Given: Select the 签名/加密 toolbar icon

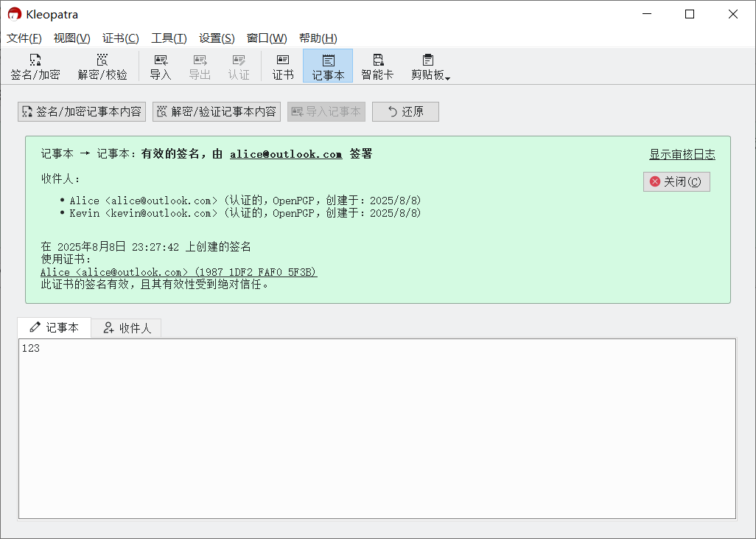Looking at the screenshot, I should click(35, 66).
